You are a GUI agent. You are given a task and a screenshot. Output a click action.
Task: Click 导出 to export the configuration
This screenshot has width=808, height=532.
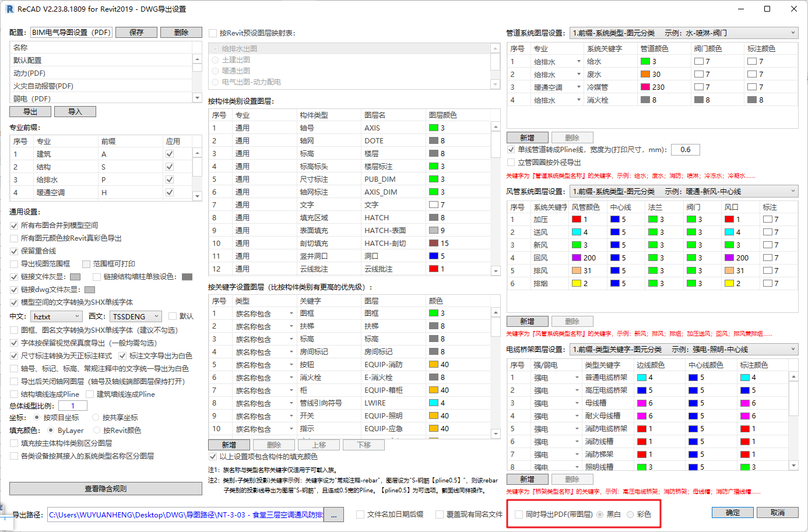click(x=30, y=111)
